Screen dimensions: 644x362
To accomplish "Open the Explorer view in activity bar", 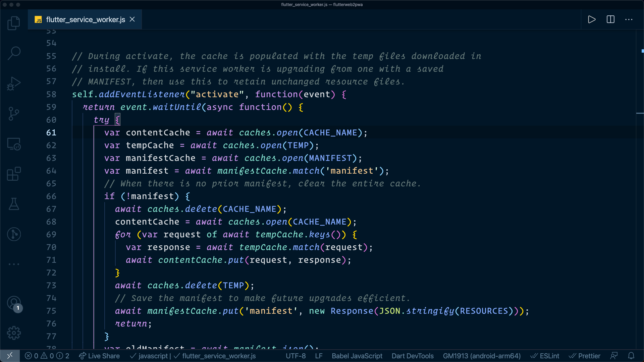I will pyautogui.click(x=14, y=23).
